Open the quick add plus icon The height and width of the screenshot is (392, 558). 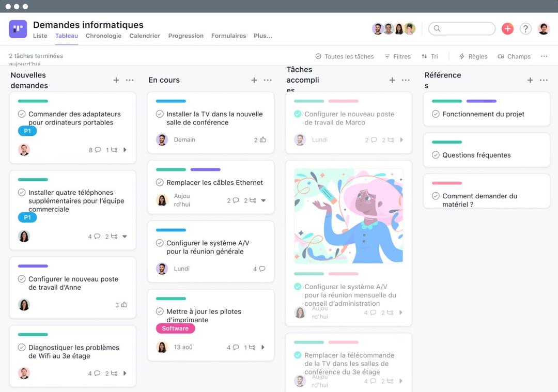click(x=507, y=28)
